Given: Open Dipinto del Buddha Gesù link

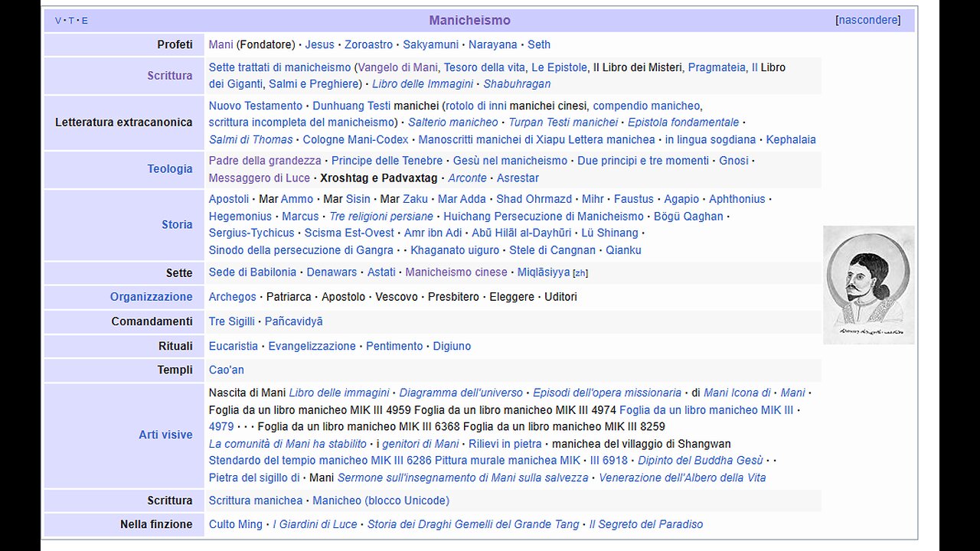Looking at the screenshot, I should point(701,461).
